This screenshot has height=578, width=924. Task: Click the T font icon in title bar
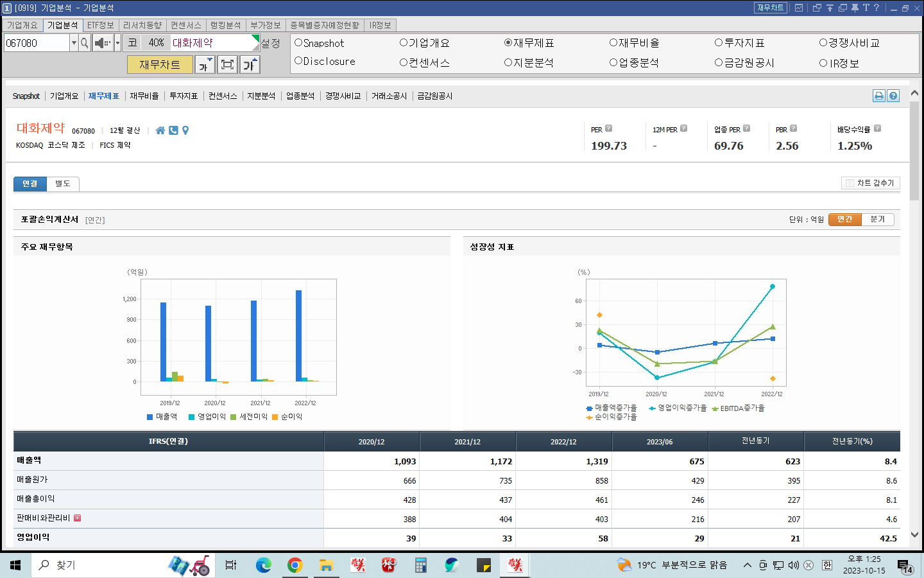point(866,8)
